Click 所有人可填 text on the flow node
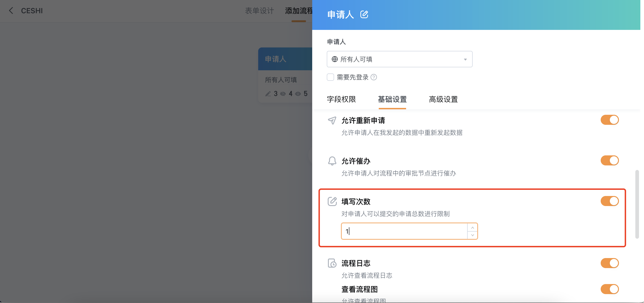 281,80
